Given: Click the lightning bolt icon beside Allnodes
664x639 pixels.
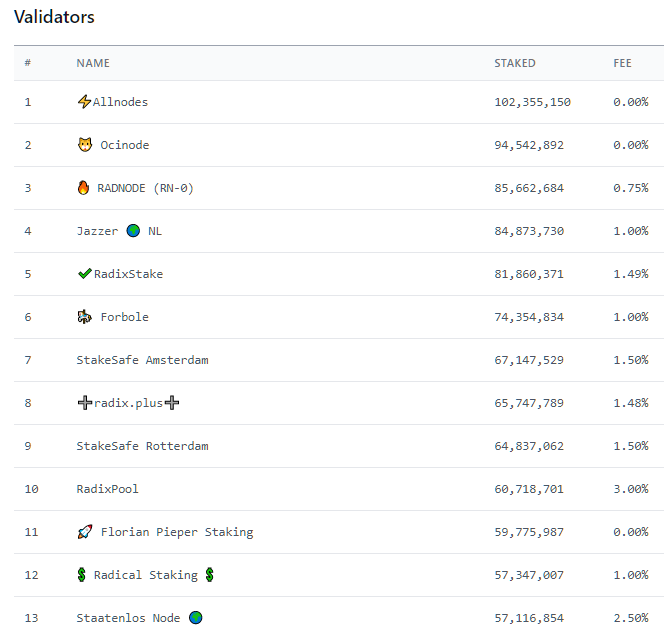Looking at the screenshot, I should tap(84, 102).
